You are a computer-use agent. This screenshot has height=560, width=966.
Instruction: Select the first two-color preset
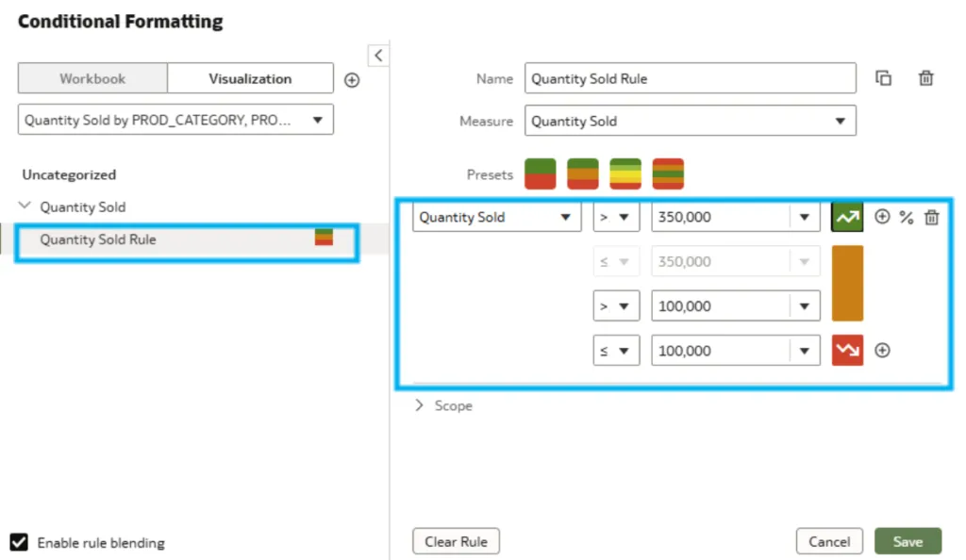(x=541, y=174)
